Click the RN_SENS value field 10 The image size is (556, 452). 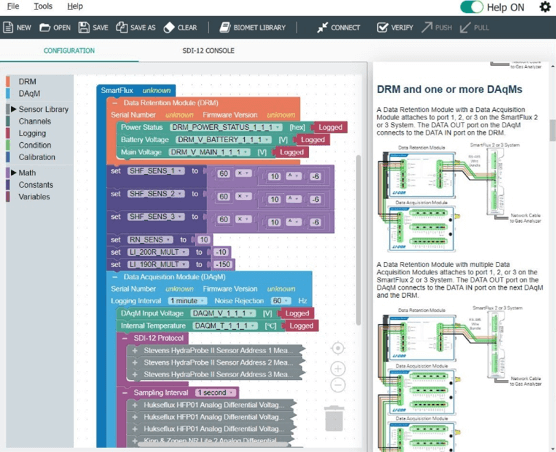click(x=204, y=240)
